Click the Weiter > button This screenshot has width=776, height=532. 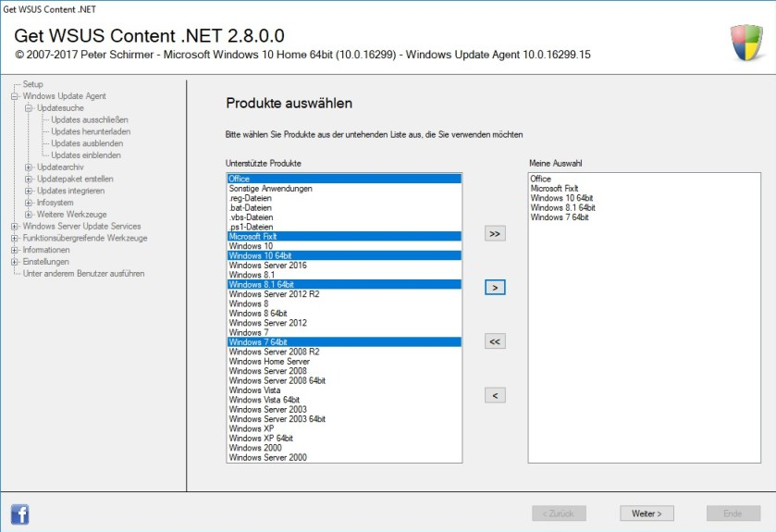647,513
